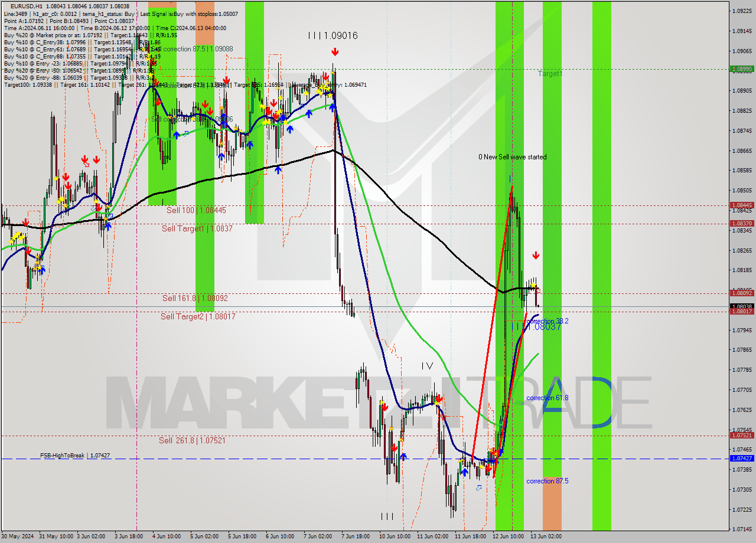Click the 'FSB-HighToBreak | 1.07427' label
The width and height of the screenshot is (756, 543).
[x=75, y=456]
